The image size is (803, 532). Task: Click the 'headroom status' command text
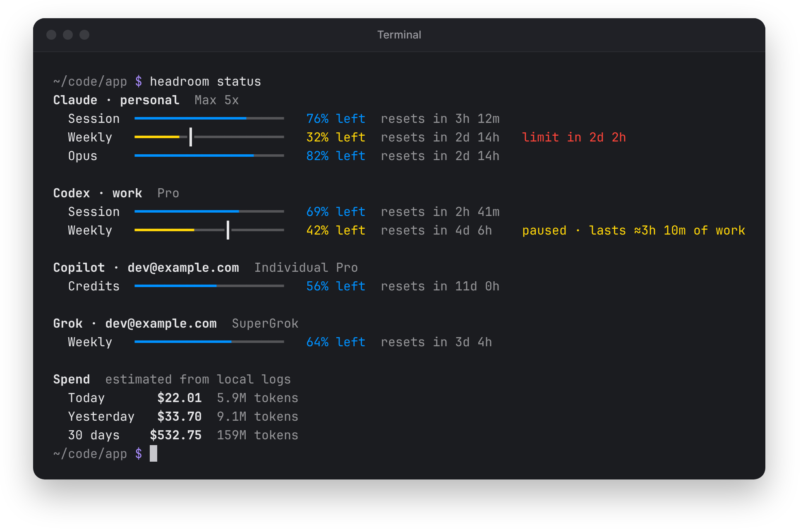(205, 81)
